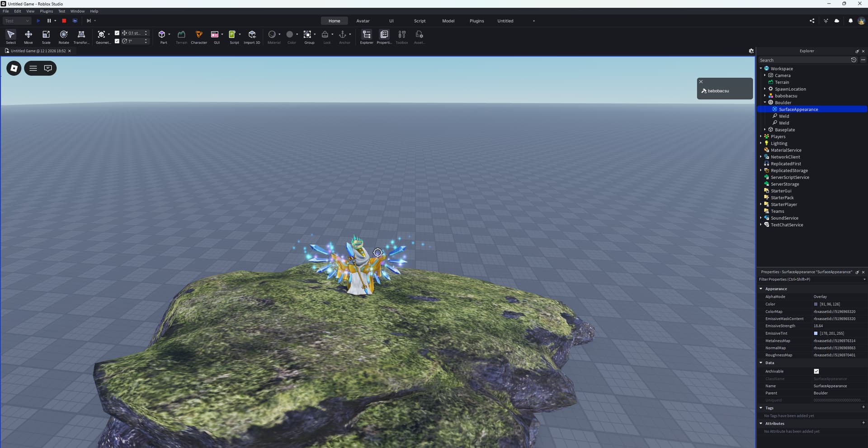
Task: Open the notifications bell icon
Action: pyautogui.click(x=850, y=21)
